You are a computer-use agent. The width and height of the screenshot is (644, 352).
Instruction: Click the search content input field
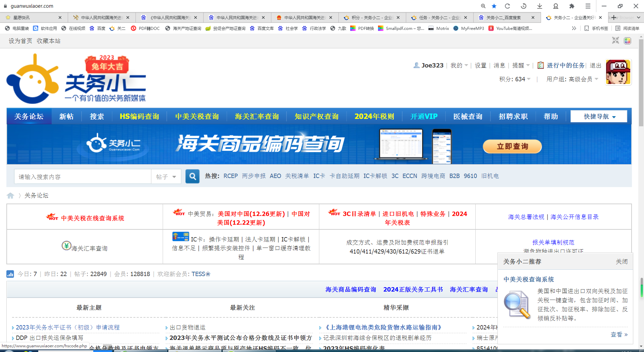click(83, 177)
